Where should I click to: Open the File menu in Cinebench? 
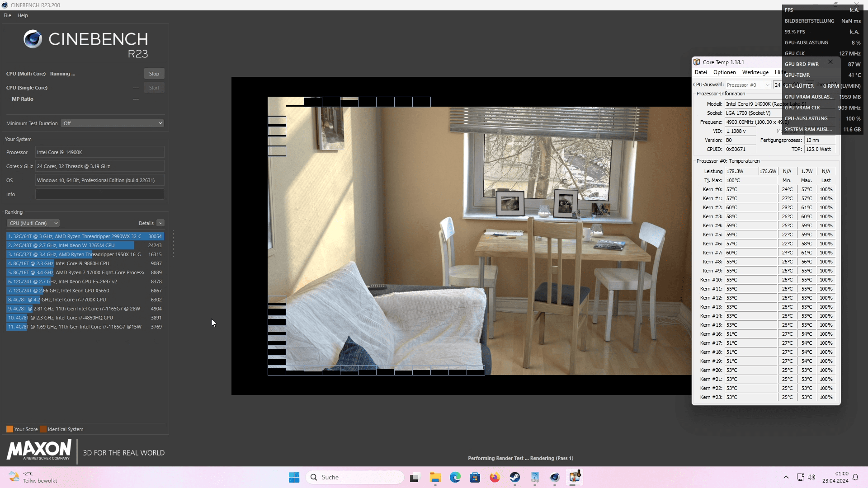click(7, 15)
